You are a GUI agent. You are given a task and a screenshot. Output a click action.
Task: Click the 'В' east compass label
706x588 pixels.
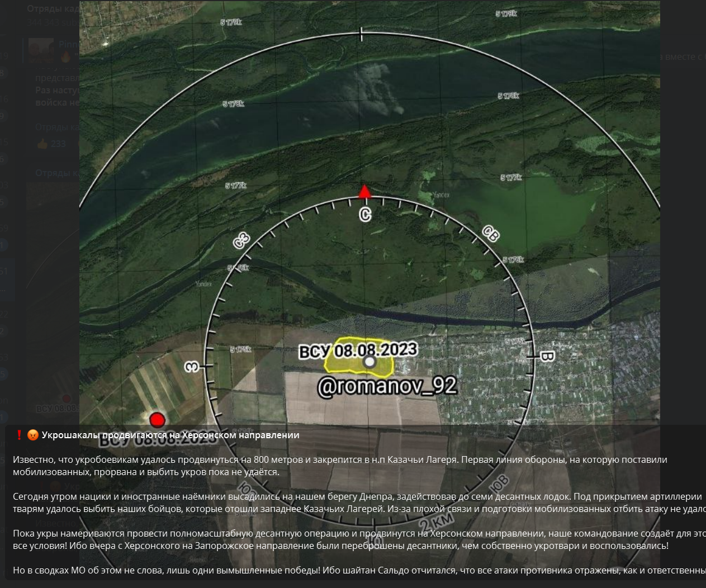pos(547,356)
